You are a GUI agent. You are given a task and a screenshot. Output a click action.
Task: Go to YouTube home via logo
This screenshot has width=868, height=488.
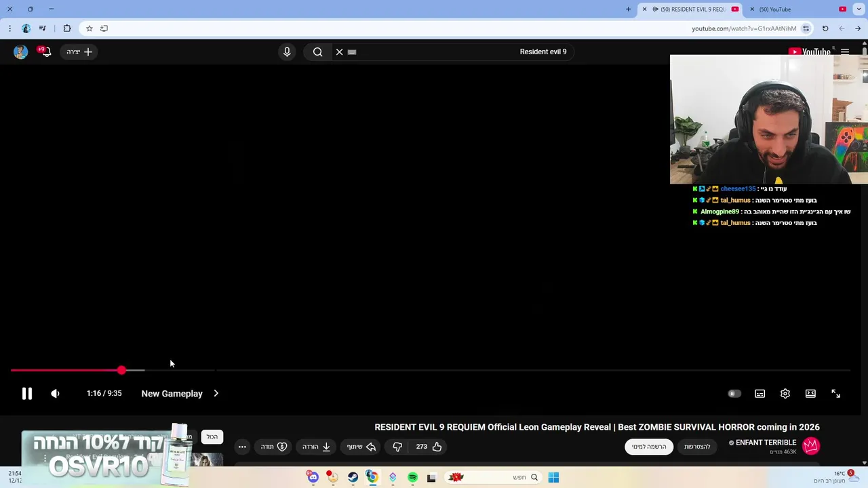(x=809, y=52)
